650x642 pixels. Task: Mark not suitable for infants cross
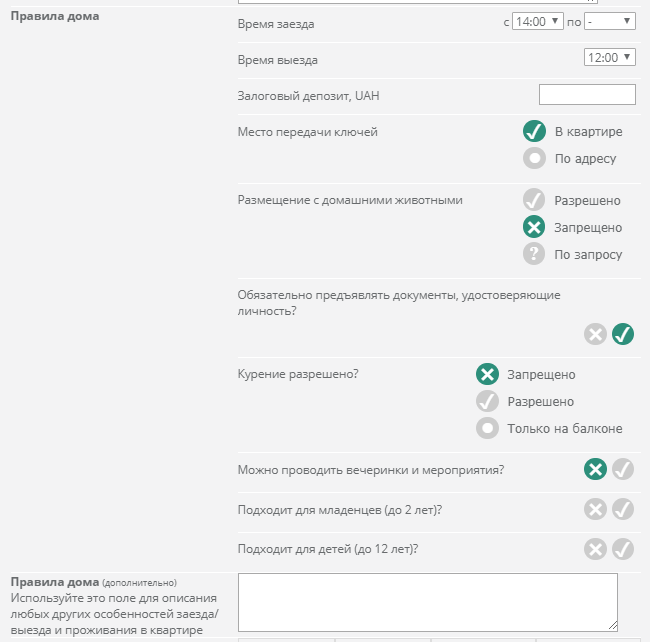tap(595, 509)
